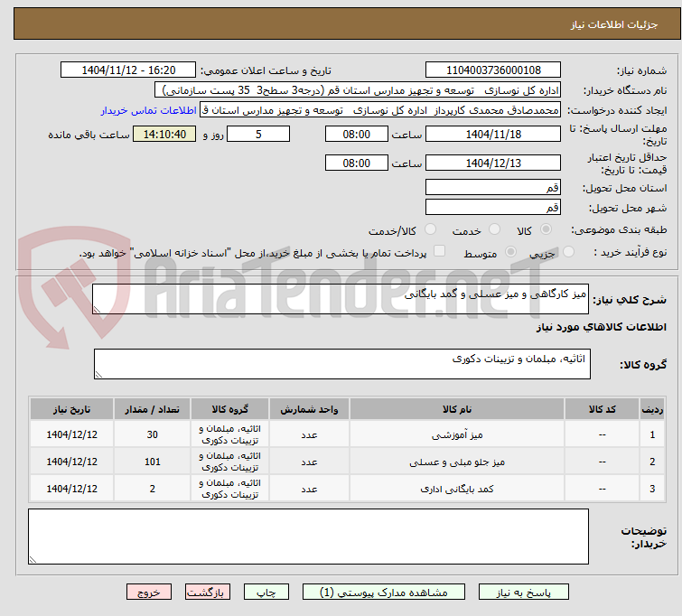Toggle the اسناد خزانه اسلامی payment checkbox
Image resolution: width=682 pixels, height=616 pixels.
click(440, 251)
